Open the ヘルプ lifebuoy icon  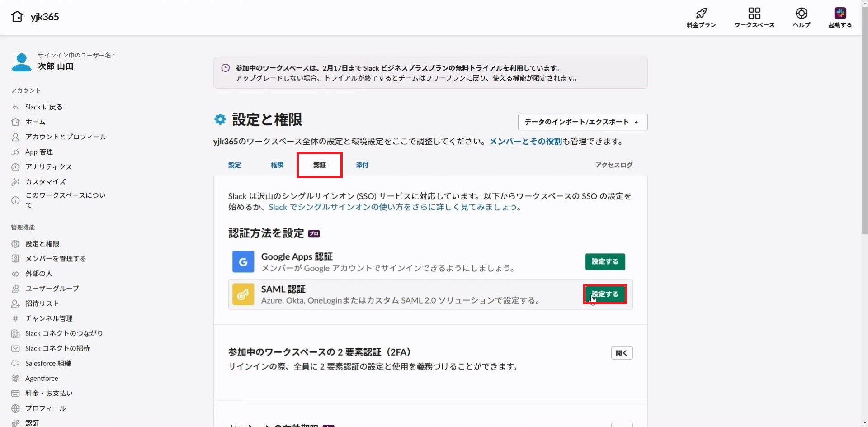[802, 13]
